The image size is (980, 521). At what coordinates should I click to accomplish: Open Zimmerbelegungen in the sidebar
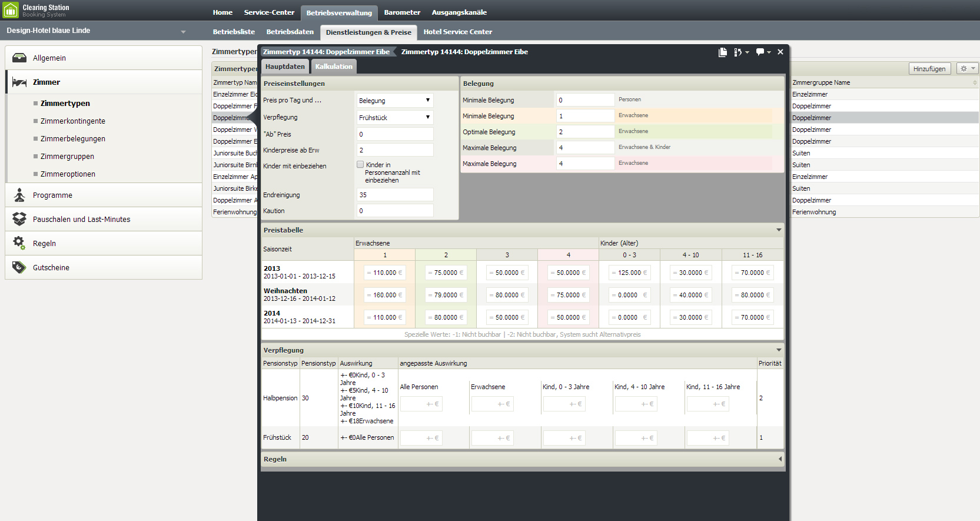[x=73, y=138]
